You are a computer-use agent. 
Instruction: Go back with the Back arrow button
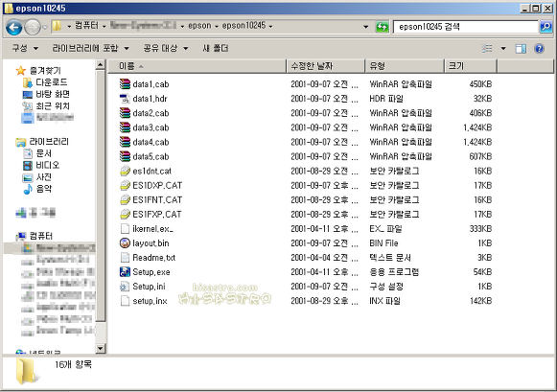(x=14, y=28)
